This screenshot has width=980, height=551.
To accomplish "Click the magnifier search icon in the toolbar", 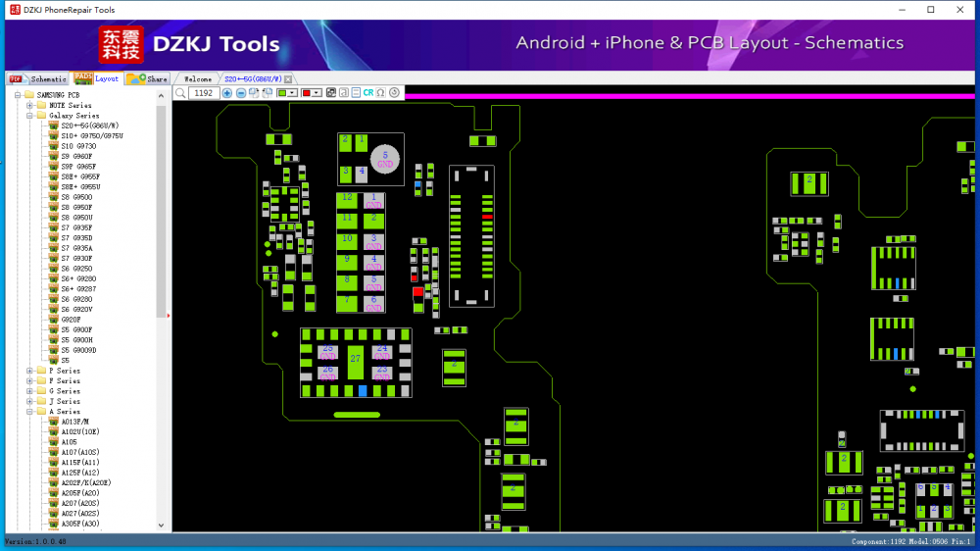I will pyautogui.click(x=180, y=93).
